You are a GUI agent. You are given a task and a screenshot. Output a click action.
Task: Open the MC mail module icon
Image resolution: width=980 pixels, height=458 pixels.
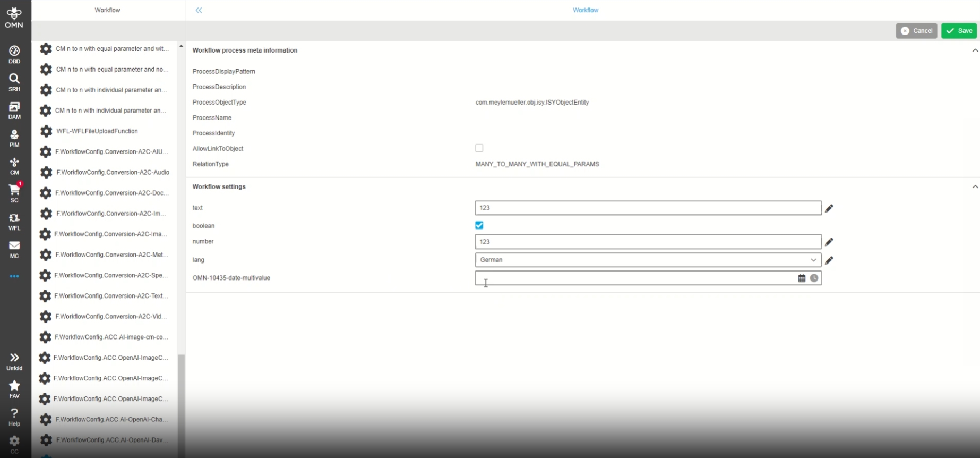(x=14, y=249)
